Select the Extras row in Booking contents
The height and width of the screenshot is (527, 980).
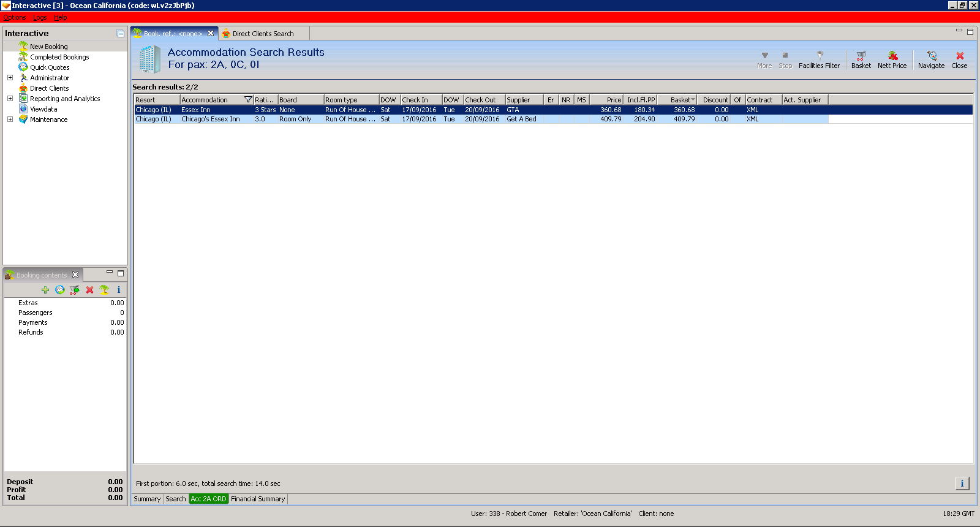click(65, 303)
